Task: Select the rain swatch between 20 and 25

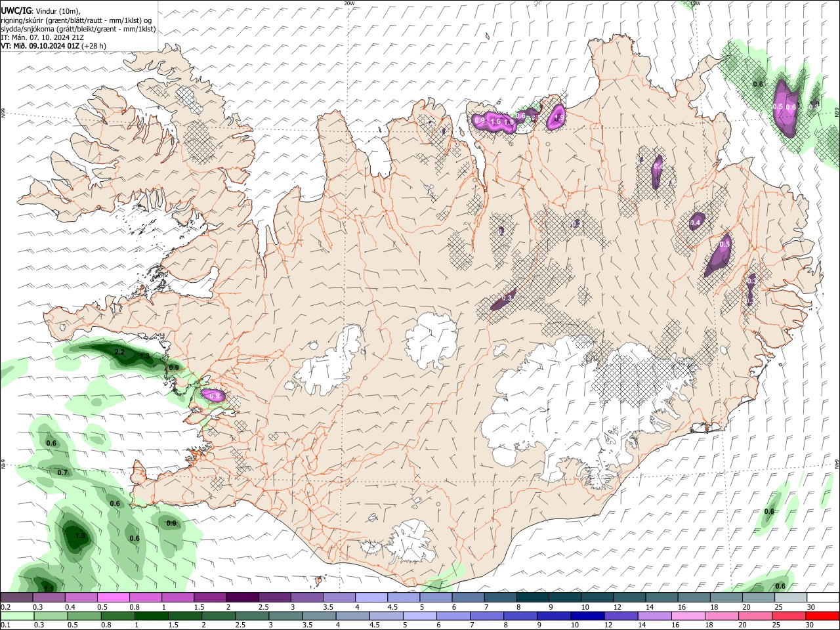Action: coord(755,616)
